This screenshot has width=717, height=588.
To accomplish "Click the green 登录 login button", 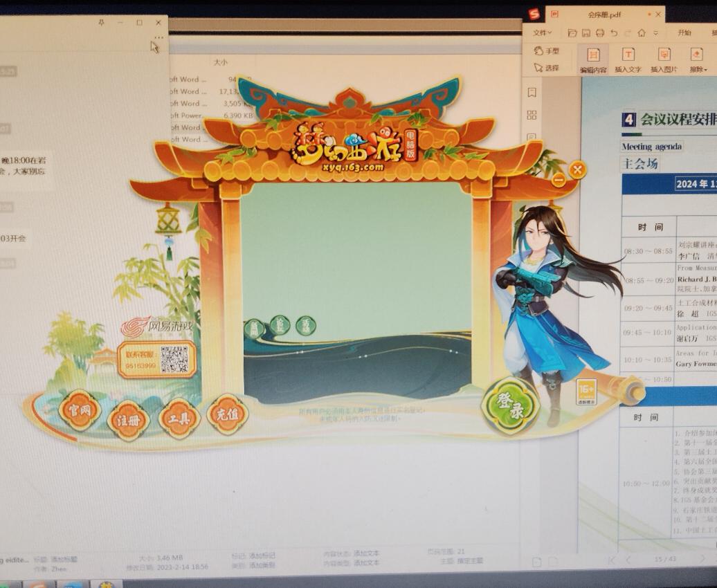I will [x=509, y=405].
